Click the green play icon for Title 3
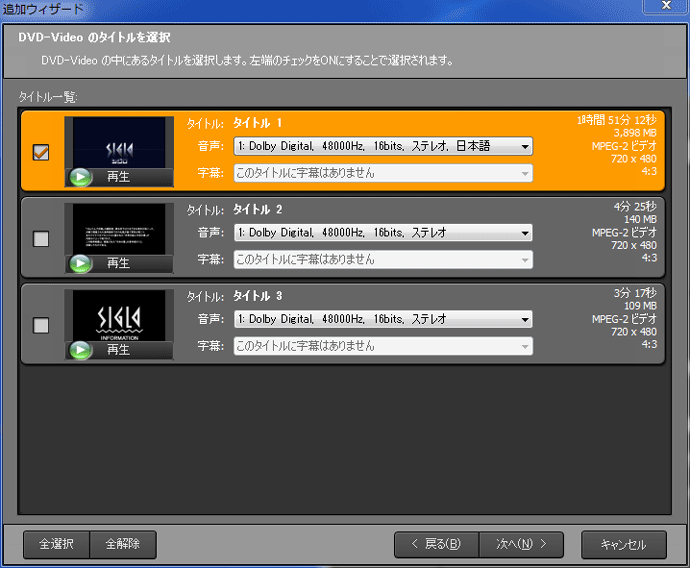The width and height of the screenshot is (690, 568). (x=81, y=350)
